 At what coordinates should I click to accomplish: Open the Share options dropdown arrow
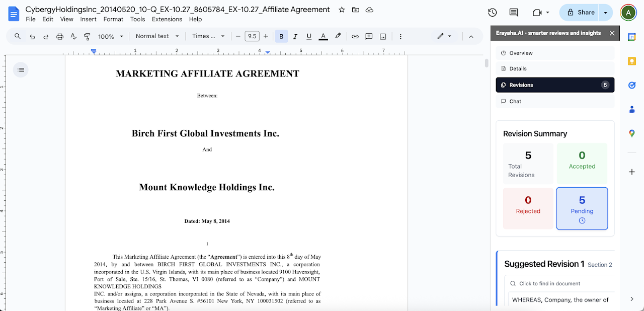point(606,13)
